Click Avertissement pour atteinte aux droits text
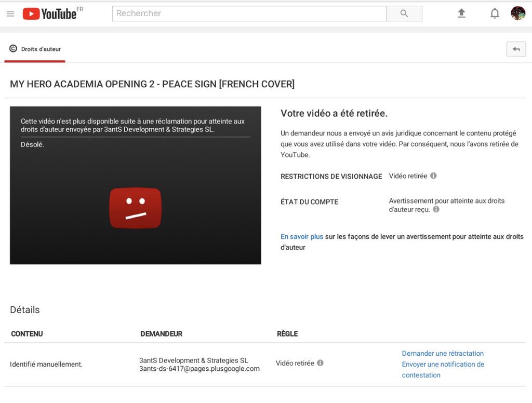Image resolution: width=532 pixels, height=403 pixels. point(446,205)
